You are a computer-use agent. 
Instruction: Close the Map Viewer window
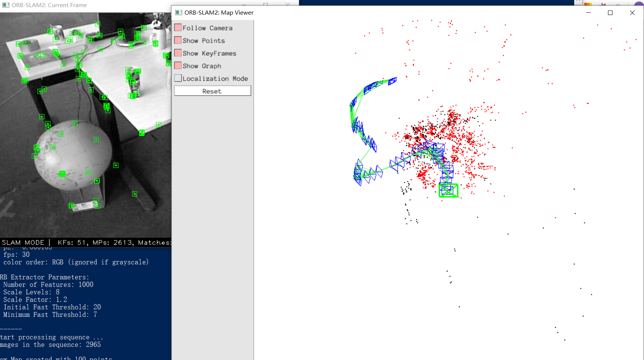tap(632, 13)
